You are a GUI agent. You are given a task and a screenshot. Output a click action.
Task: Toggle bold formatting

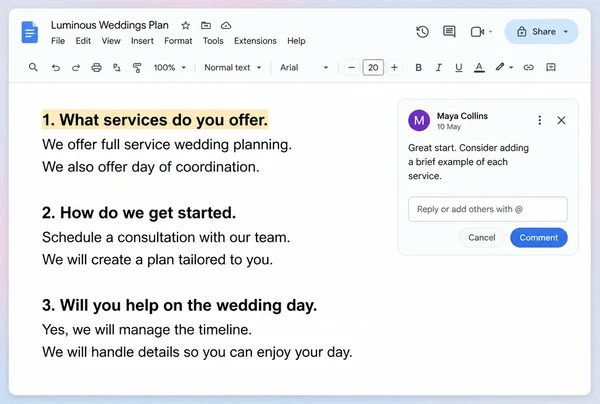pyautogui.click(x=419, y=68)
